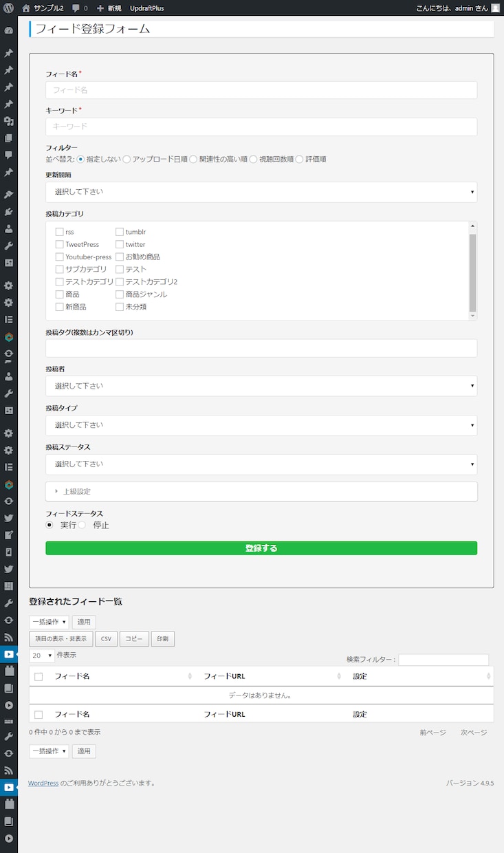Open the ticket-shaped sidebar icon

(9, 722)
